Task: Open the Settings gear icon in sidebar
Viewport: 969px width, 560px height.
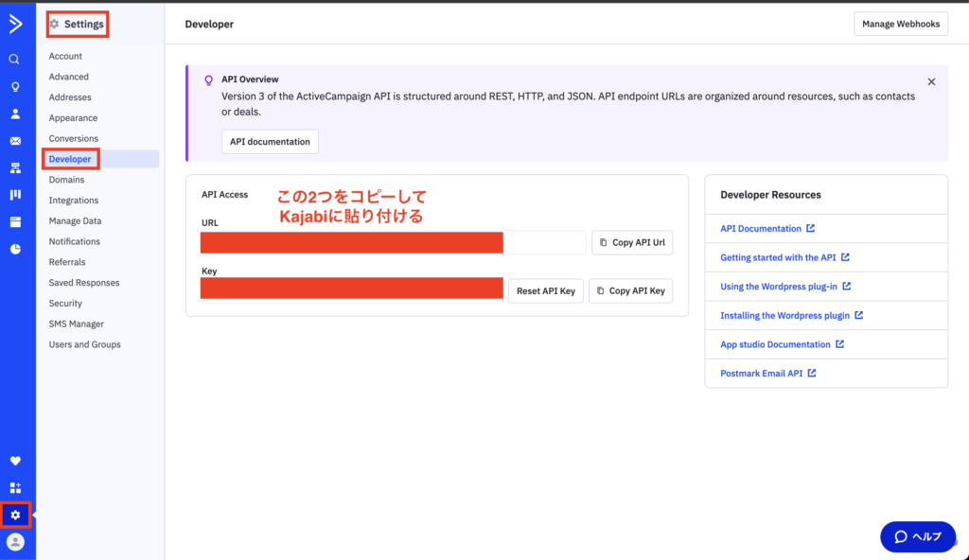Action: tap(15, 515)
